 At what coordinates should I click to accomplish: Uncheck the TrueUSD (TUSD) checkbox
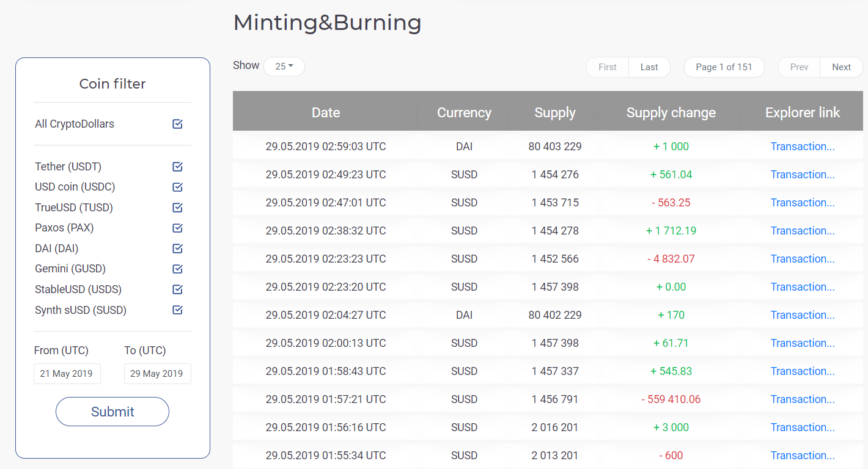[x=177, y=208]
